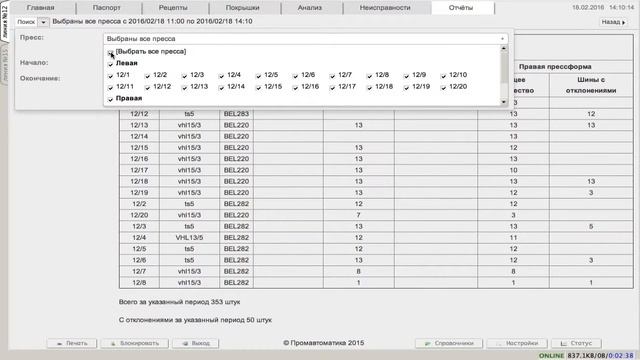
Task: Toggle press 12/17 checkbox
Action: (x=332, y=88)
